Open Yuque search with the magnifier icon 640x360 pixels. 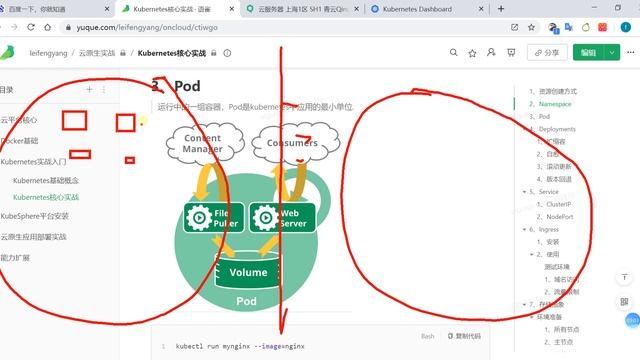[453, 53]
